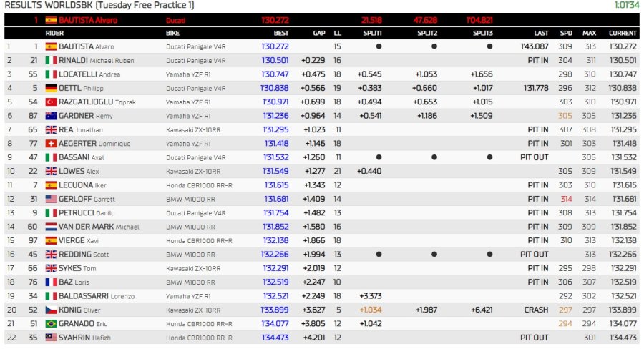Click the LL column header
644x349 pixels.
337,33
